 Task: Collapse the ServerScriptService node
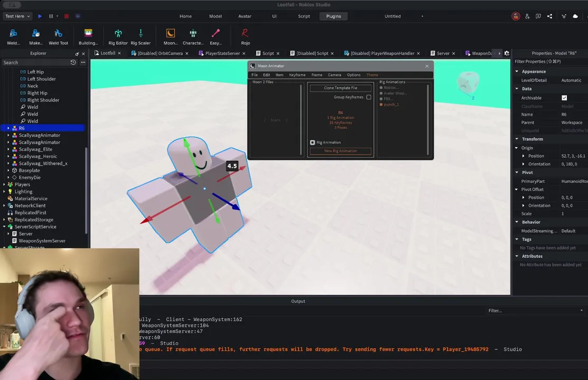pos(4,226)
